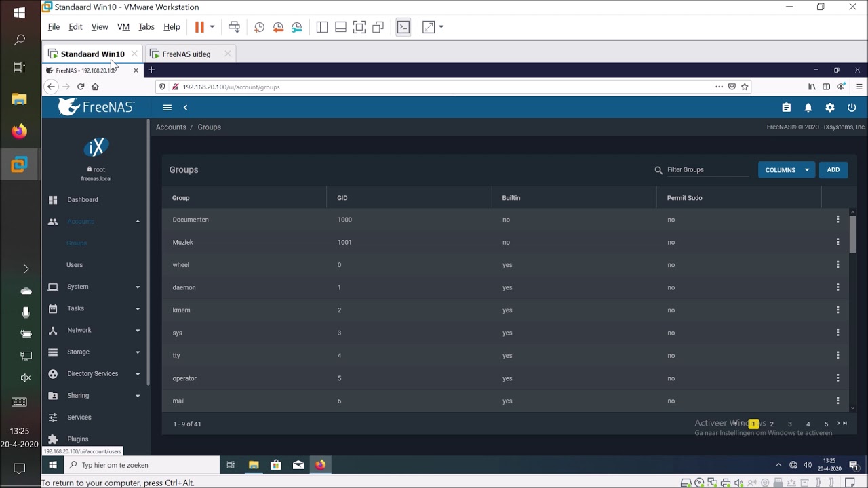Open actions menu for Documenten group
This screenshot has height=488, width=868.
click(838, 220)
